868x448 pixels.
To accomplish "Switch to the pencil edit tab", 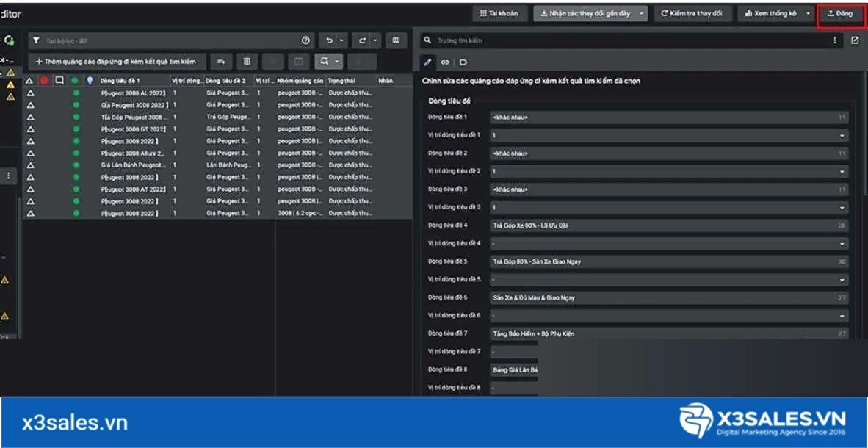I will pos(427,62).
